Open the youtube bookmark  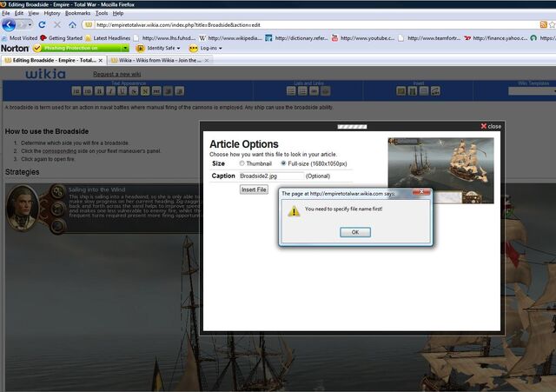(363, 38)
